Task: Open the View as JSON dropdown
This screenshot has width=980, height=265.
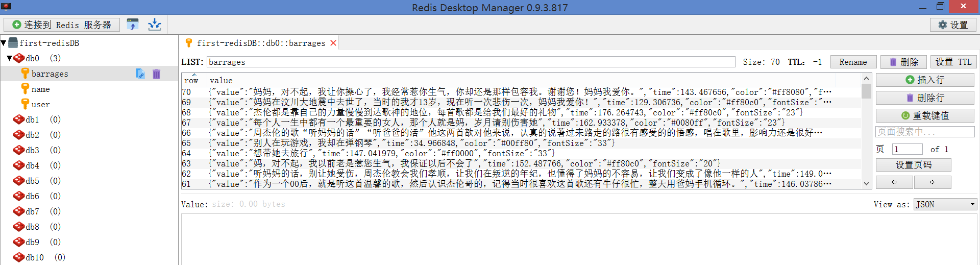Action: 945,204
